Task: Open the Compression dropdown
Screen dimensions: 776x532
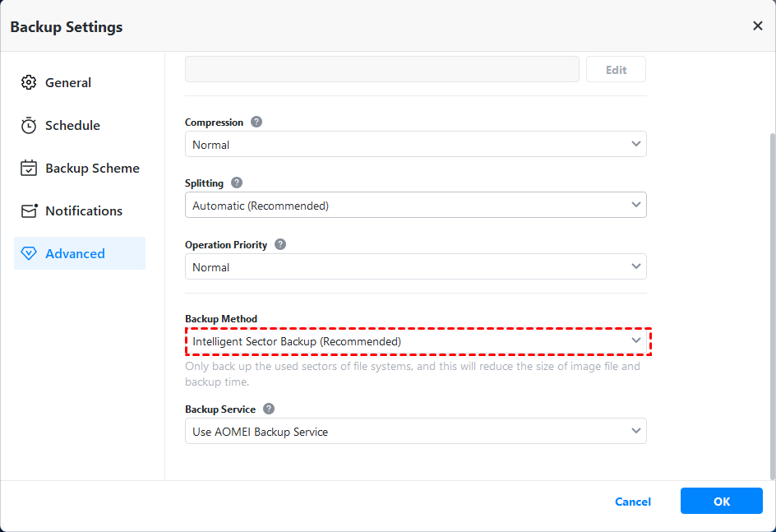Action: pyautogui.click(x=415, y=144)
